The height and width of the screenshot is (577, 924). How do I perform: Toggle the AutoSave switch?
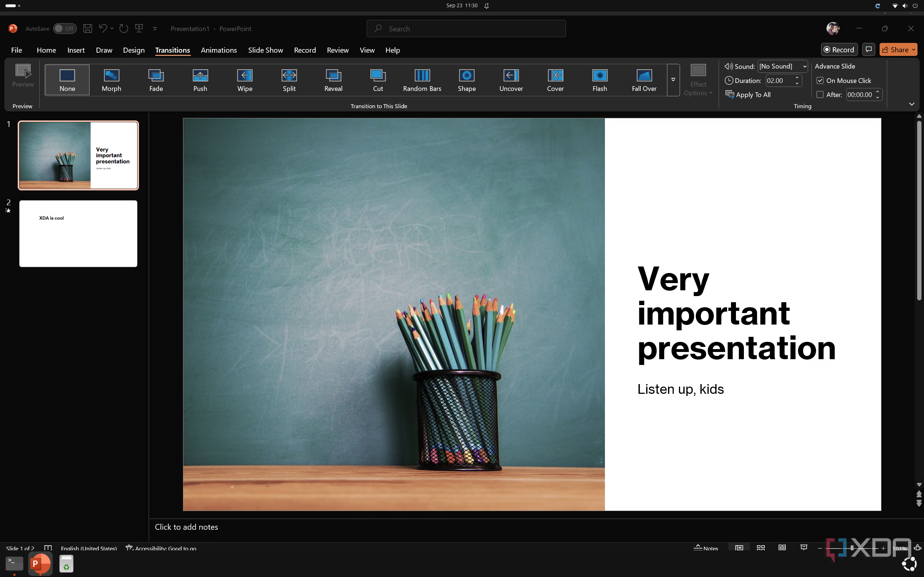pos(65,28)
